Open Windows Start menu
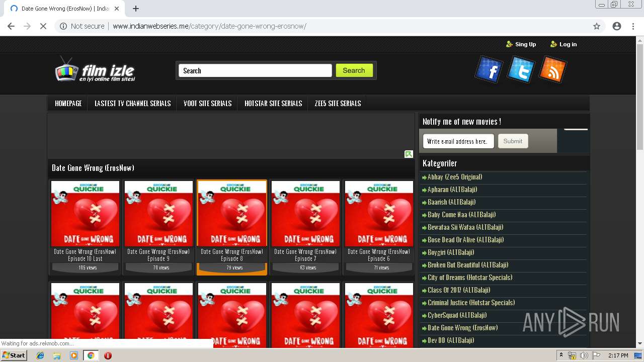Screen dimensions: 644x362 [x=14, y=355]
